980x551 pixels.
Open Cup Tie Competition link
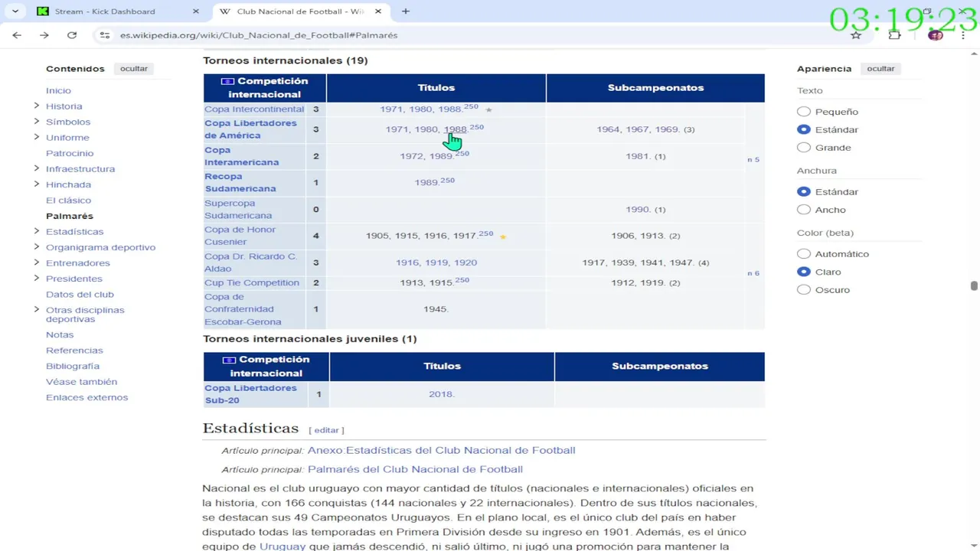252,283
